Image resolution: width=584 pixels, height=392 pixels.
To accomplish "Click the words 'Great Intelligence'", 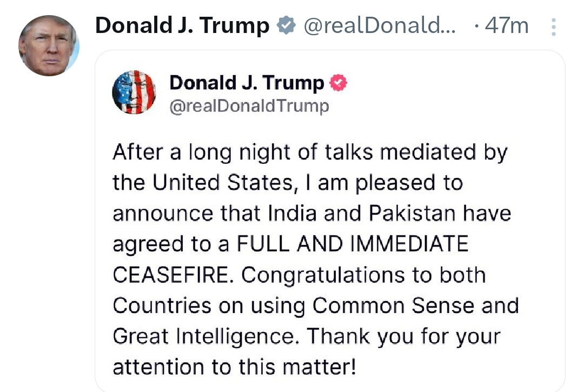I will click(204, 336).
